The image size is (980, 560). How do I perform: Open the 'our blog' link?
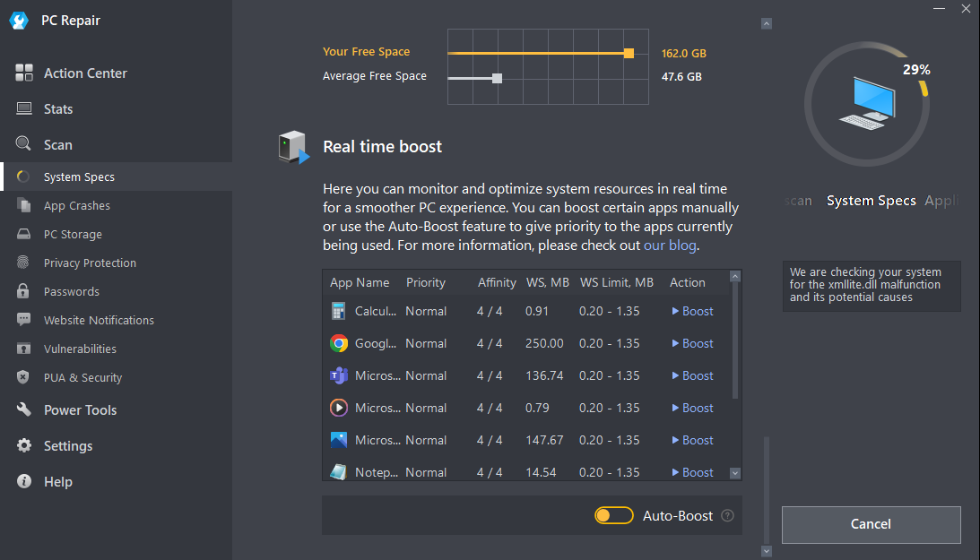click(670, 246)
